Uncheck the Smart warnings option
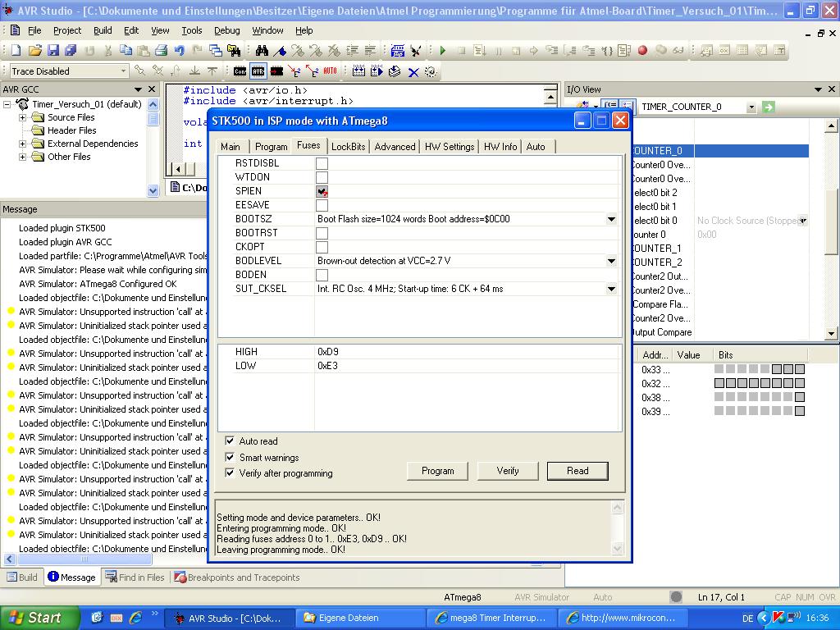The height and width of the screenshot is (630, 840). pyautogui.click(x=230, y=457)
